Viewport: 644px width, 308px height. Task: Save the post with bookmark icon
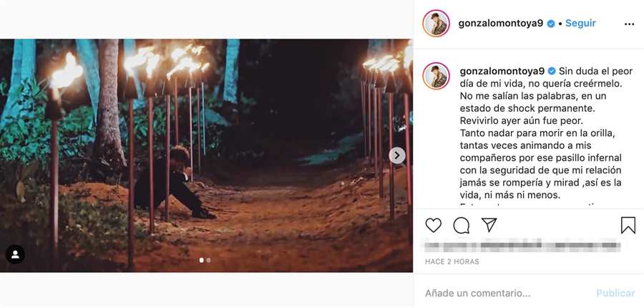[x=628, y=226]
